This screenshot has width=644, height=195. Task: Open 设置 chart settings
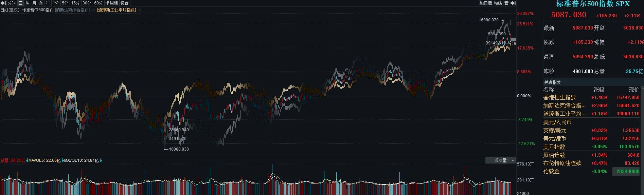125,3
